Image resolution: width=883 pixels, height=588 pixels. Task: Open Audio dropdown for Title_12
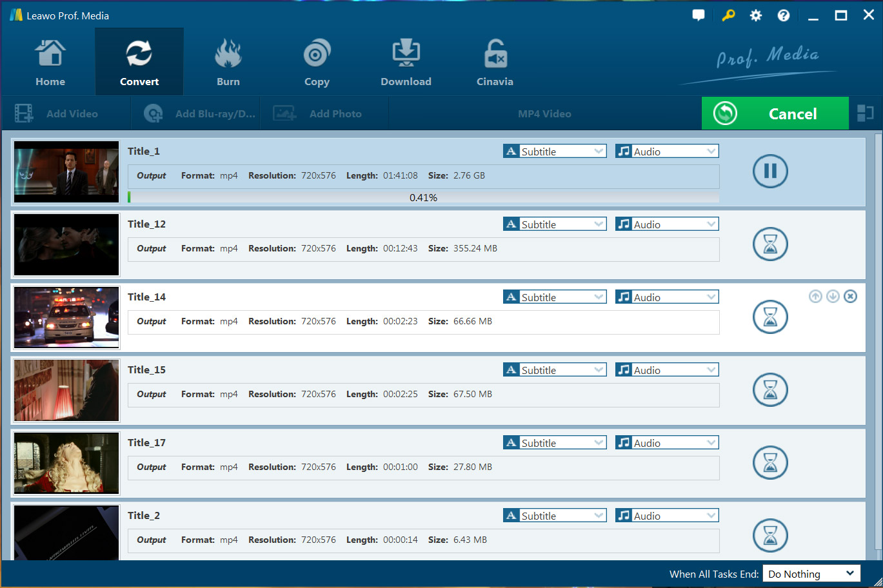(x=667, y=224)
